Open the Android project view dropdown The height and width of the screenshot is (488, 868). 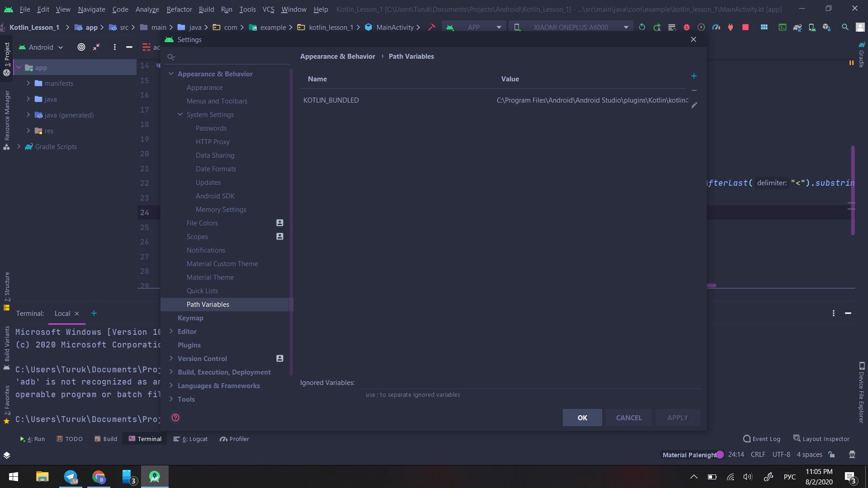click(41, 47)
